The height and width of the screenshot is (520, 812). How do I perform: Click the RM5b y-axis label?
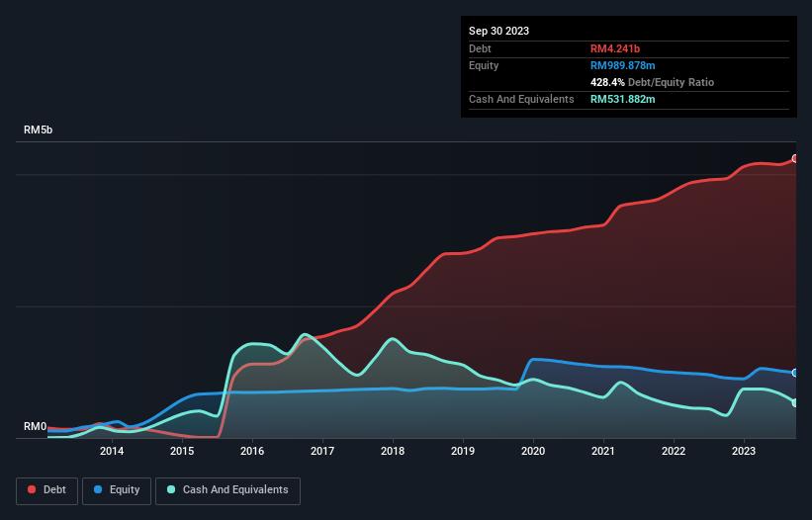39,130
